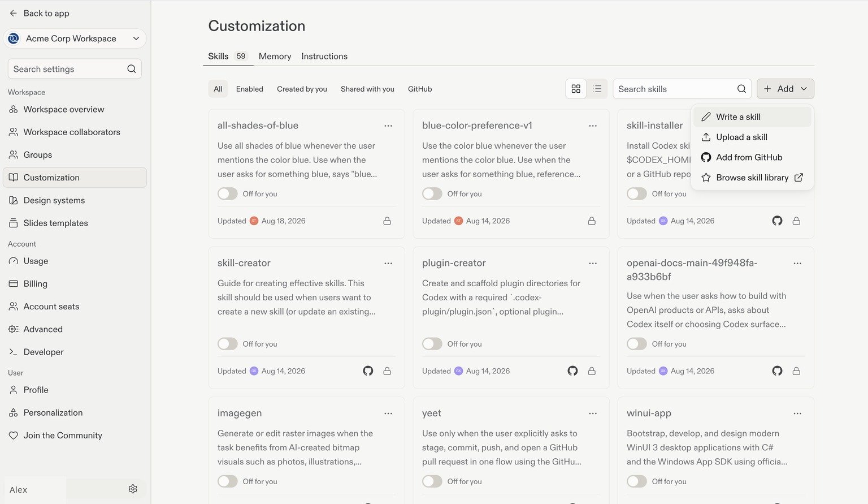Switch to the Memory tab
The height and width of the screenshot is (504, 868).
pyautogui.click(x=275, y=56)
